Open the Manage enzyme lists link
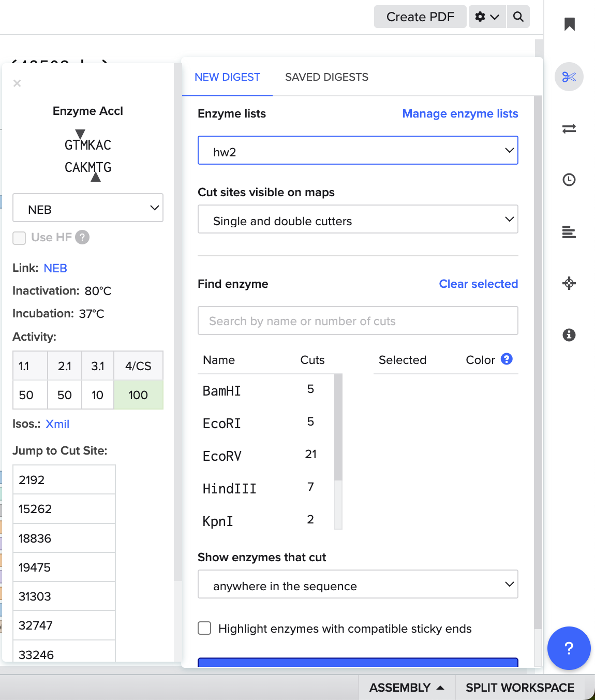 point(460,114)
